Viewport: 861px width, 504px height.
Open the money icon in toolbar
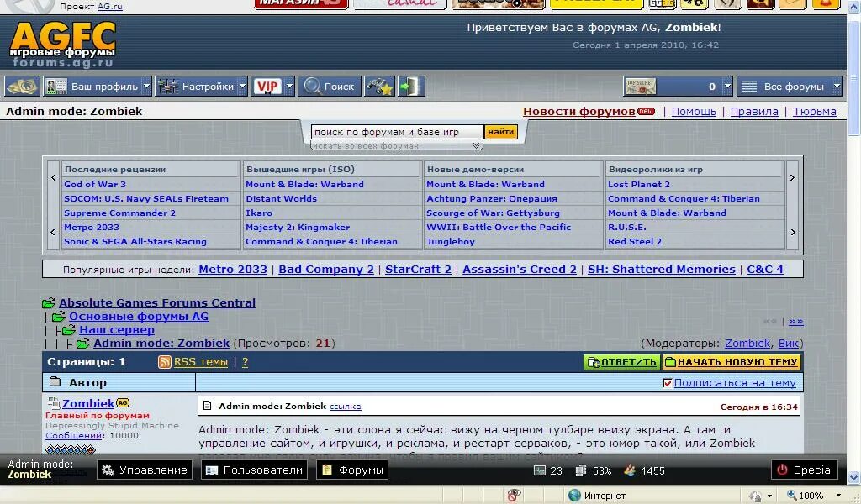pyautogui.click(x=22, y=87)
